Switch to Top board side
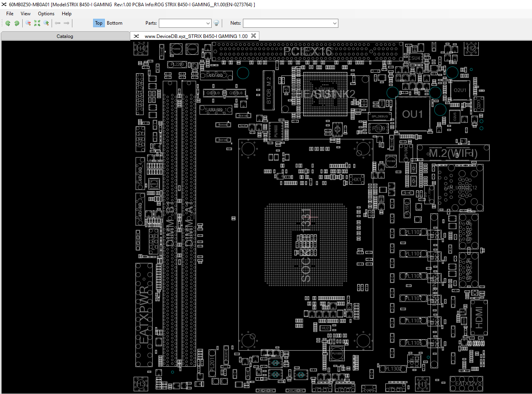The height and width of the screenshot is (394, 532). click(x=99, y=23)
